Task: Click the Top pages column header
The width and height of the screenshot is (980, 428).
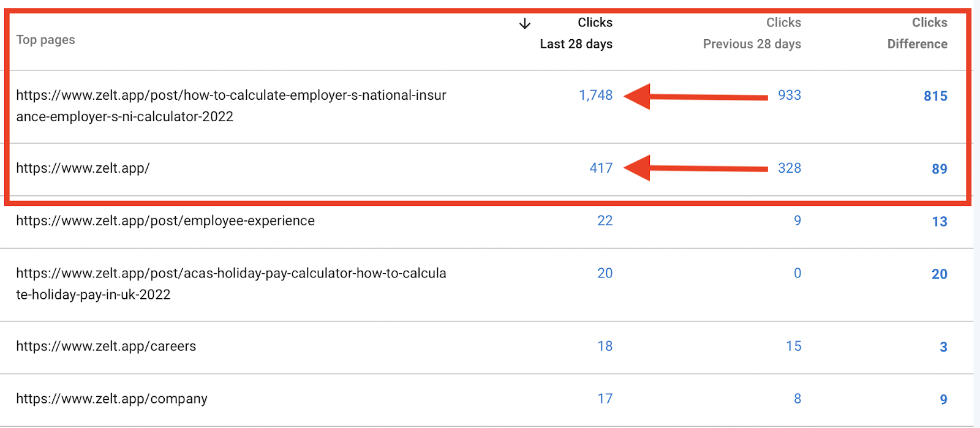Action: [45, 40]
